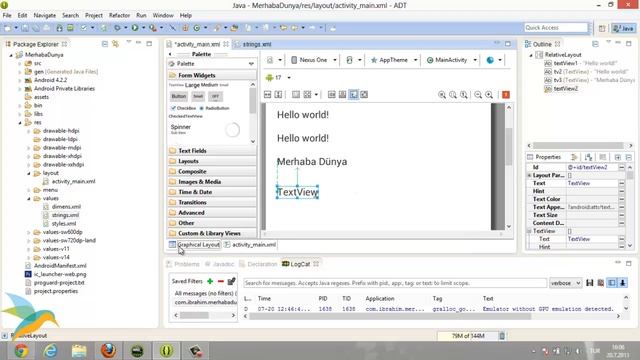Click the red lint warnings icon

click(x=506, y=95)
